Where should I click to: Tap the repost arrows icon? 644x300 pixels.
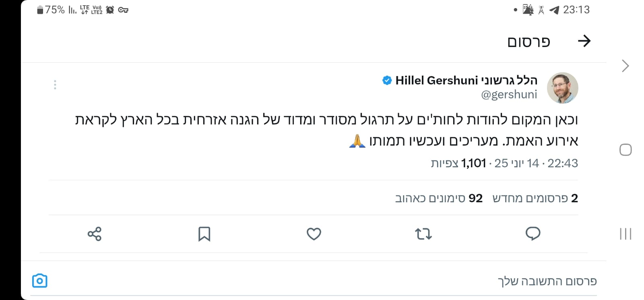[x=423, y=234]
